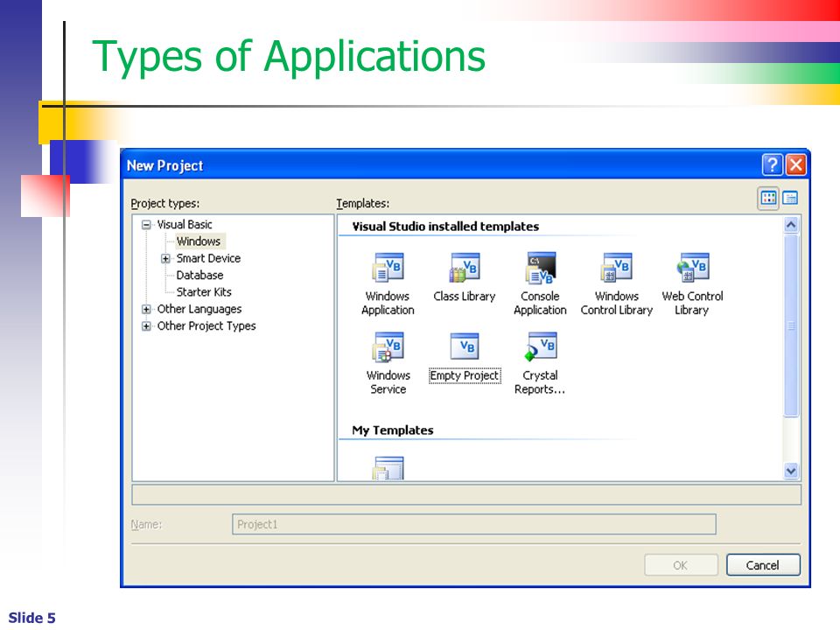The image size is (840, 630).
Task: Click the Windows Application label text
Action: click(x=388, y=304)
